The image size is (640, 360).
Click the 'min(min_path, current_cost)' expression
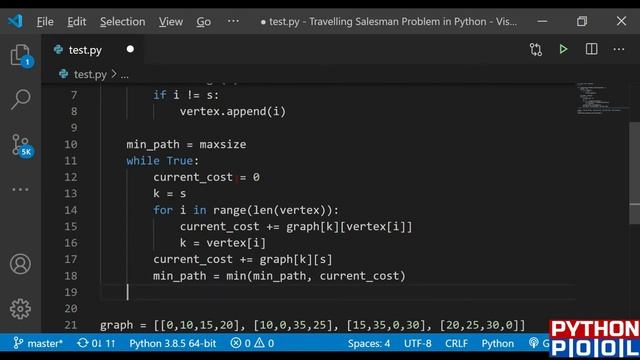(316, 276)
